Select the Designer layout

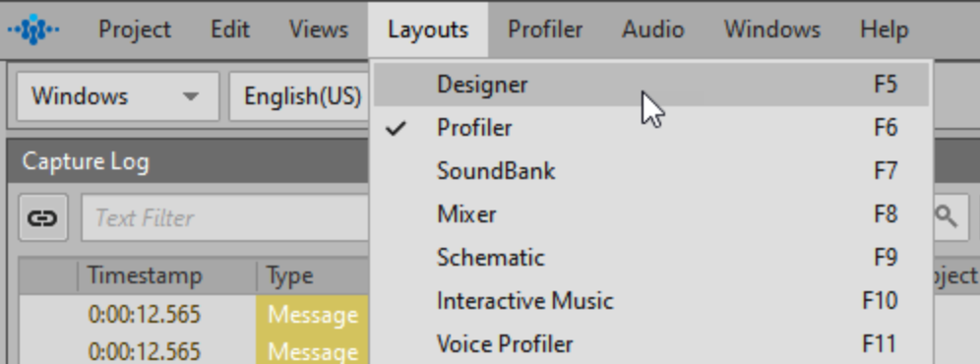(x=650, y=85)
